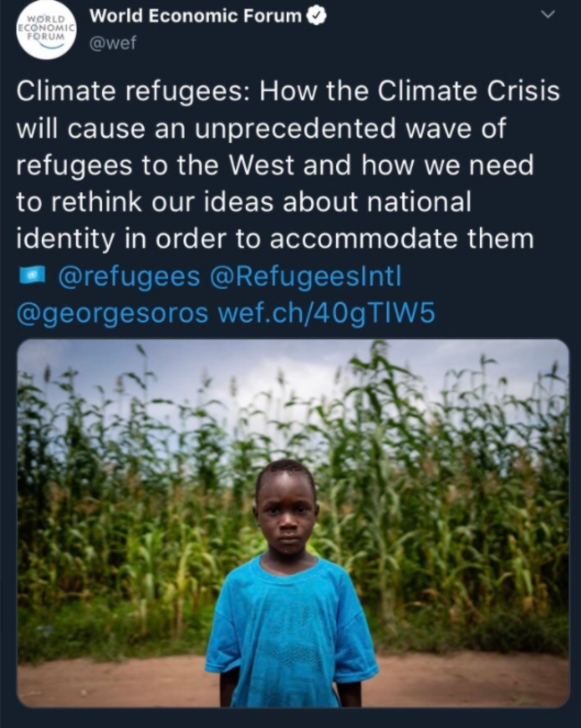
Task: Expand the tweet options chevron
Action: (x=549, y=14)
